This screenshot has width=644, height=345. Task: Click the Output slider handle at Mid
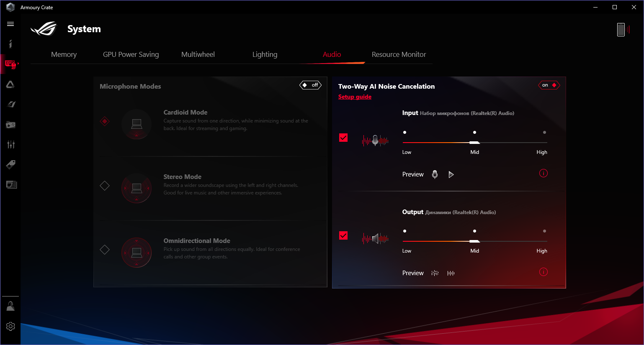pos(474,241)
